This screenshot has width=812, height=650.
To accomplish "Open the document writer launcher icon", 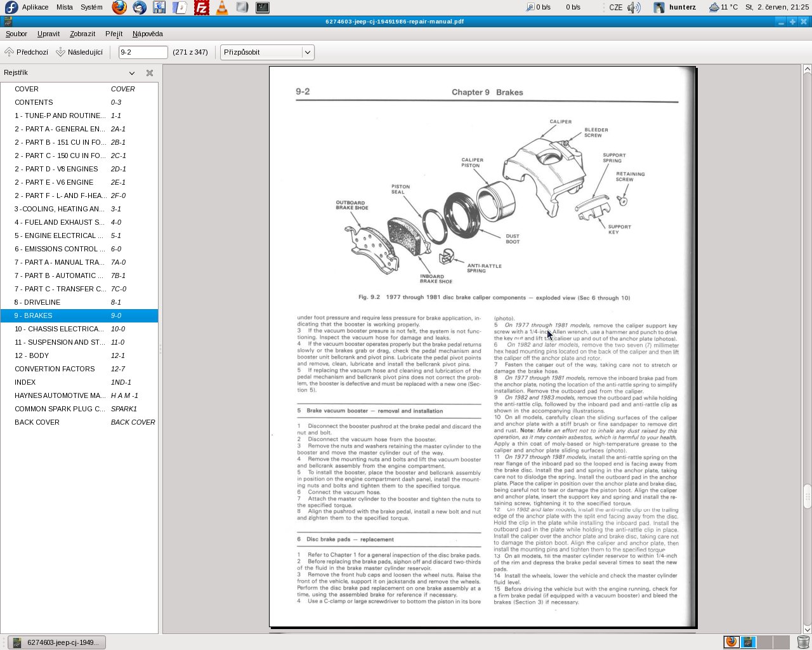I will (180, 8).
